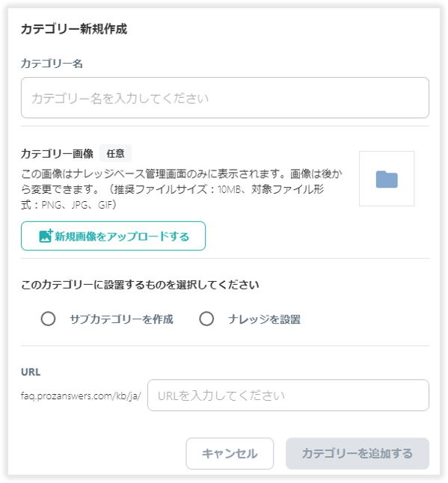Click the カテゴリー画像 section label
Screen dimensions: 448x483
(58, 153)
